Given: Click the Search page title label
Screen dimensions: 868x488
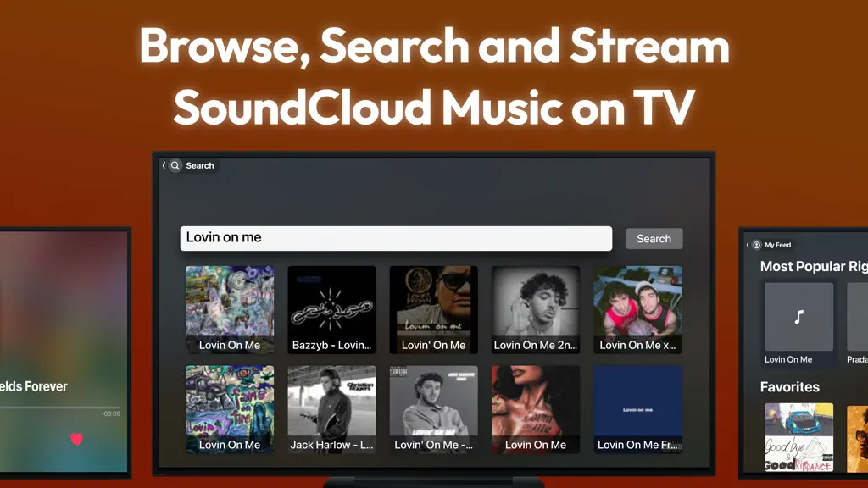Looking at the screenshot, I should pyautogui.click(x=200, y=165).
